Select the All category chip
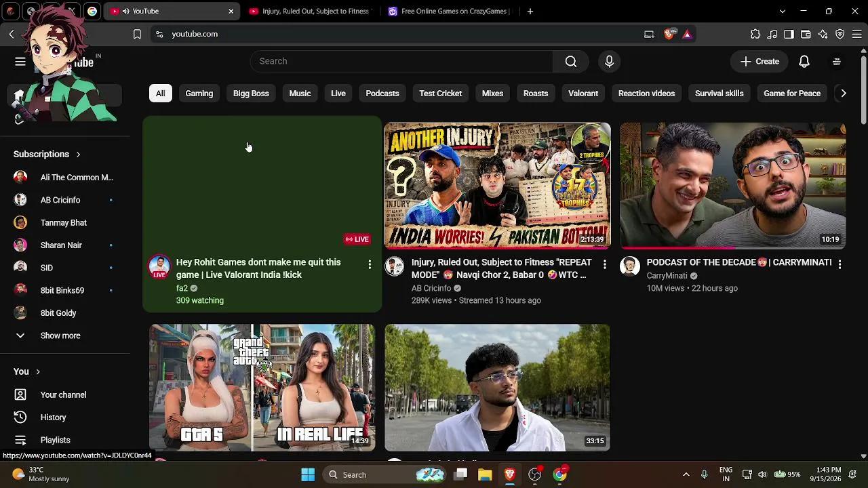The width and height of the screenshot is (868, 488). [x=160, y=94]
